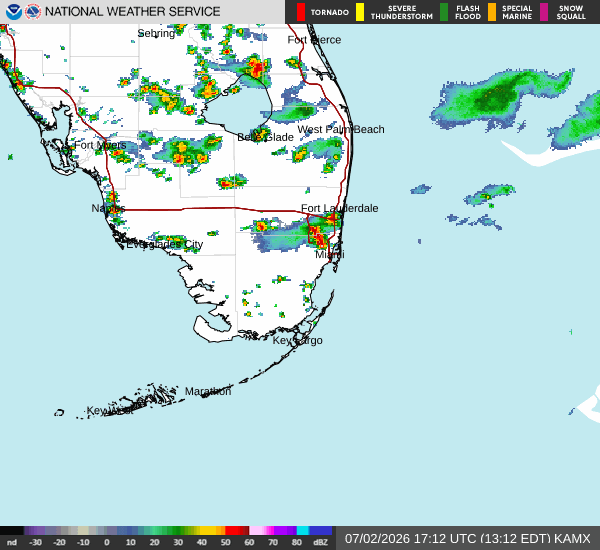
Task: Click the West Palm Beach label
Action: coord(341,129)
